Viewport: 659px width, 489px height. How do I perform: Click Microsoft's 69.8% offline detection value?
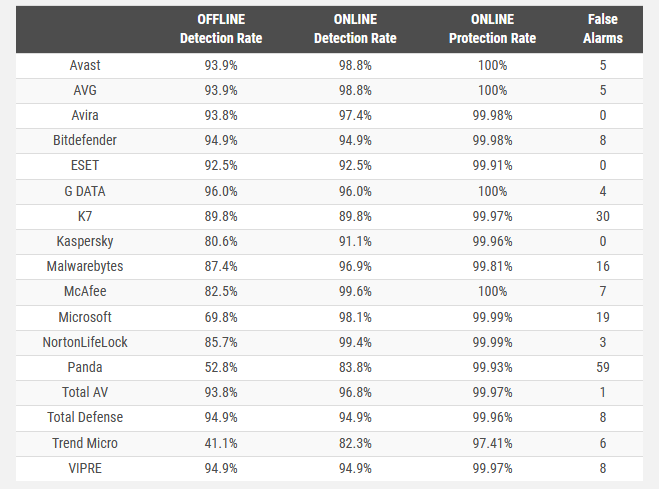(x=220, y=317)
